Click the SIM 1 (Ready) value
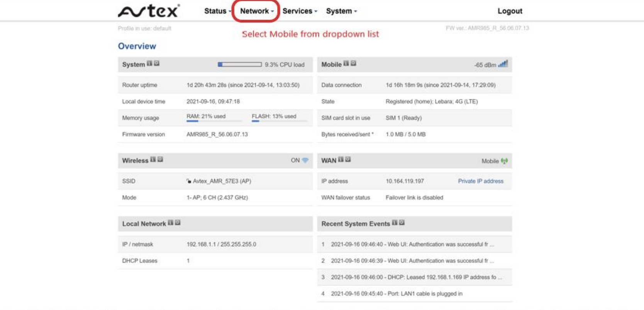 point(403,118)
